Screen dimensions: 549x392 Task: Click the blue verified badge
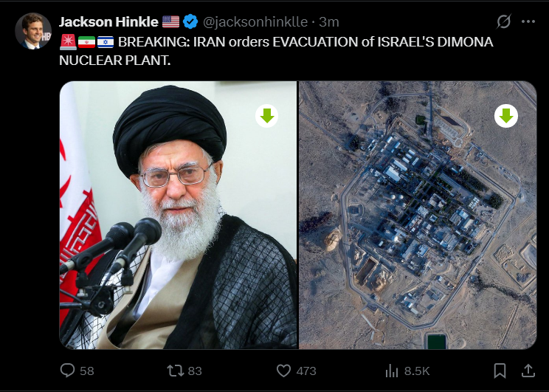pyautogui.click(x=190, y=21)
